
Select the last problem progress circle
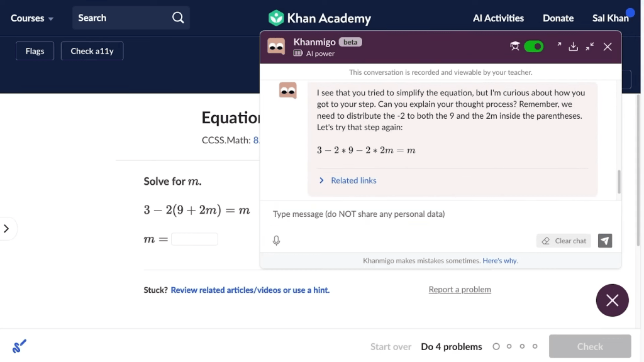(535, 346)
